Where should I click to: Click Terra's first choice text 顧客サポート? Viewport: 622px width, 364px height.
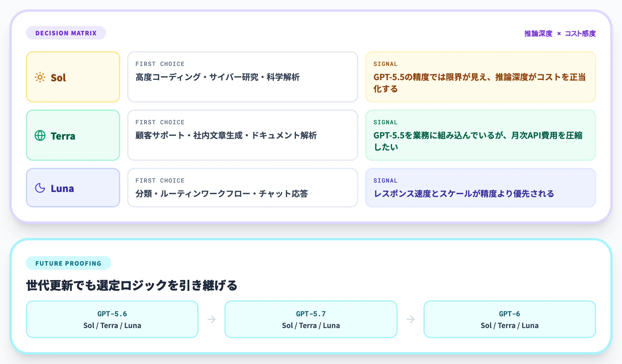(x=226, y=135)
